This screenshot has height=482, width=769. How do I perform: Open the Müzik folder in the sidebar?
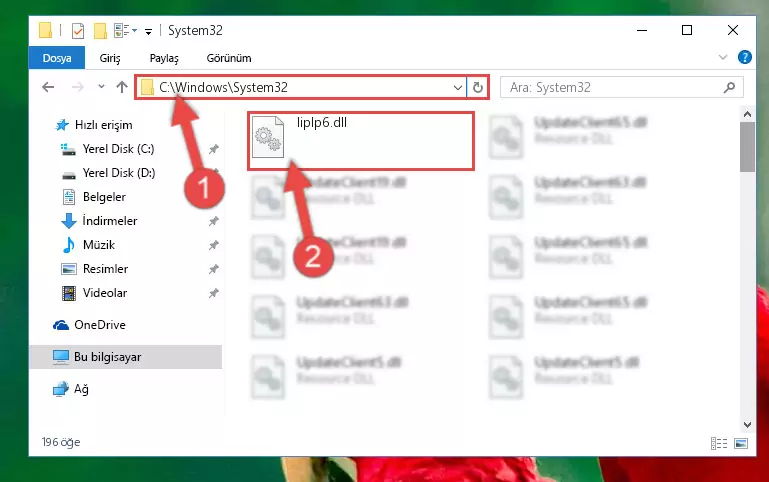click(99, 245)
